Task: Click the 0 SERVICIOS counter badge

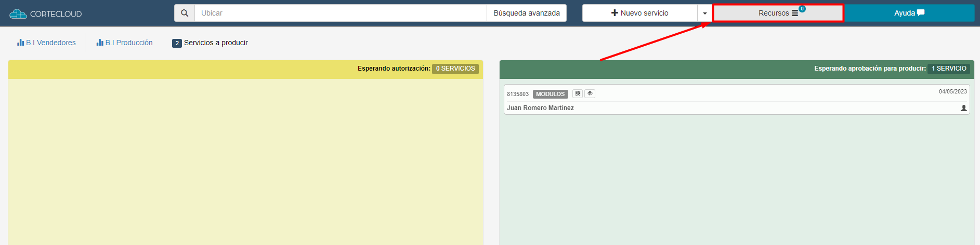Action: [x=455, y=69]
